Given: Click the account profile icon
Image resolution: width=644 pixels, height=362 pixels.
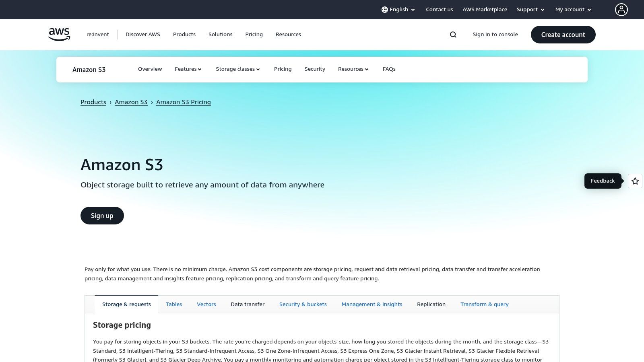Looking at the screenshot, I should click(621, 10).
